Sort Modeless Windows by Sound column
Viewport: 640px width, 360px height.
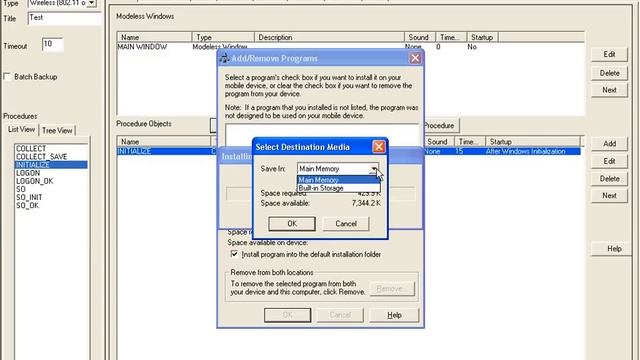[420, 37]
